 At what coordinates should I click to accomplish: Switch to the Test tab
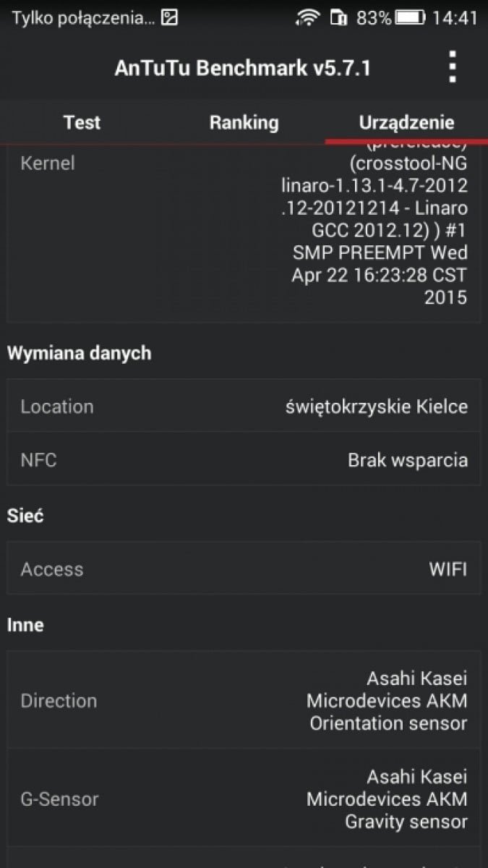click(x=82, y=122)
